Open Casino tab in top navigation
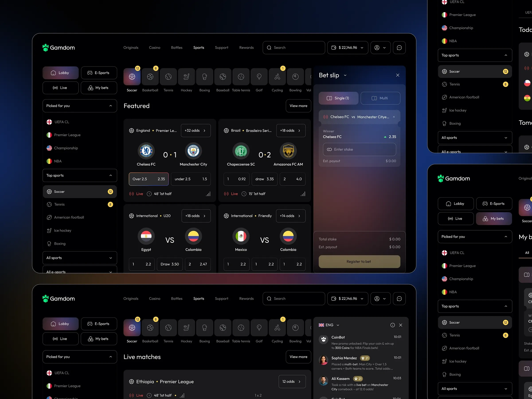532x399 pixels. [x=155, y=48]
